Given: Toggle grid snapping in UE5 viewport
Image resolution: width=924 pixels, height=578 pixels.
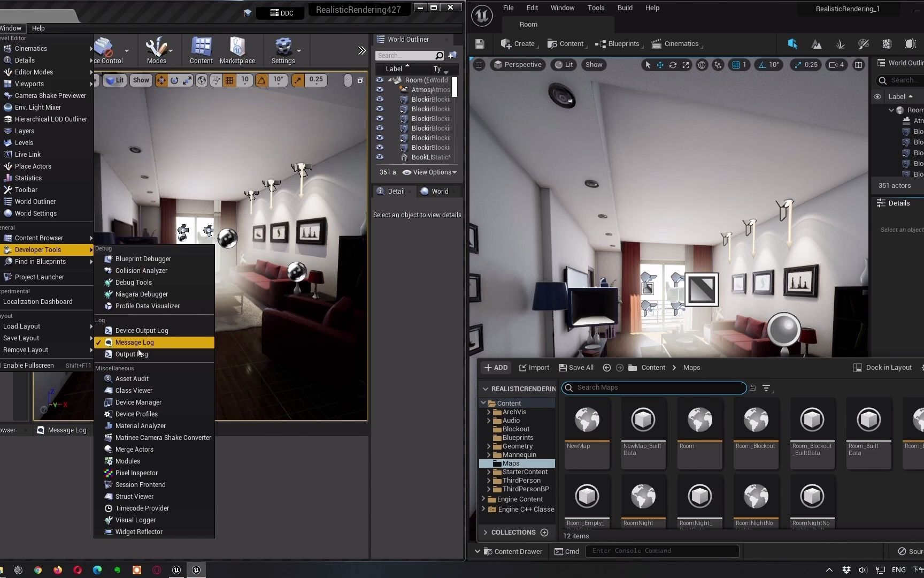Looking at the screenshot, I should [x=736, y=65].
